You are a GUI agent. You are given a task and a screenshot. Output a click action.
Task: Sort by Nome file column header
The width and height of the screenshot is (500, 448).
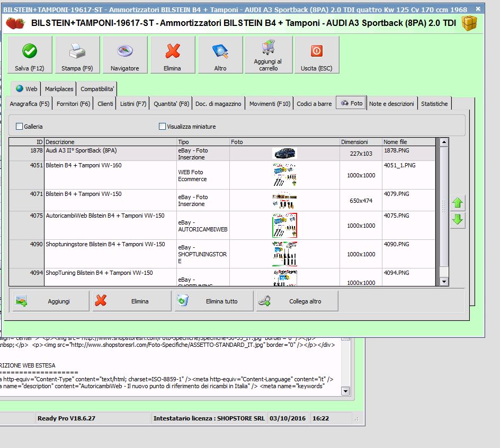click(x=408, y=142)
